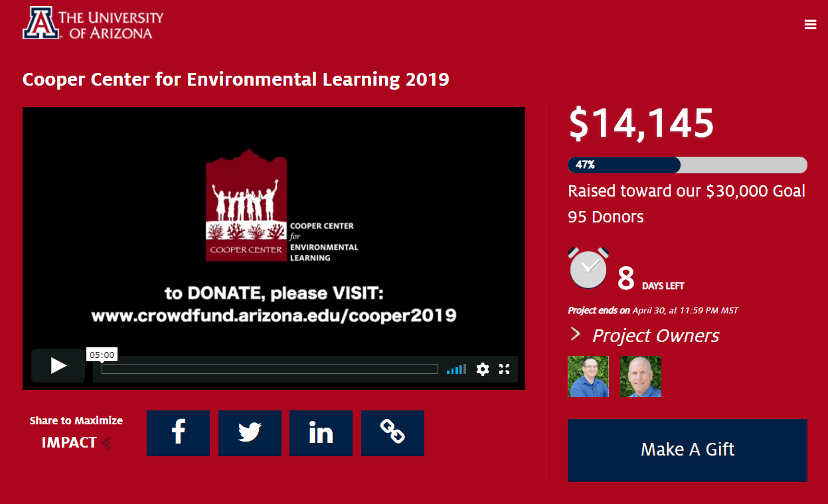Click 'Share to Maximize IMPACT' label

point(76,432)
